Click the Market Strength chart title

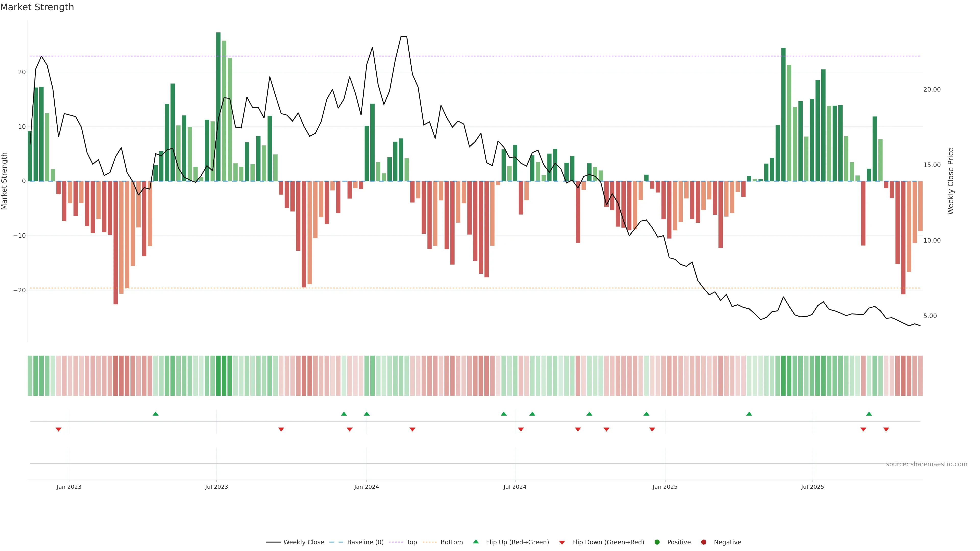click(37, 7)
